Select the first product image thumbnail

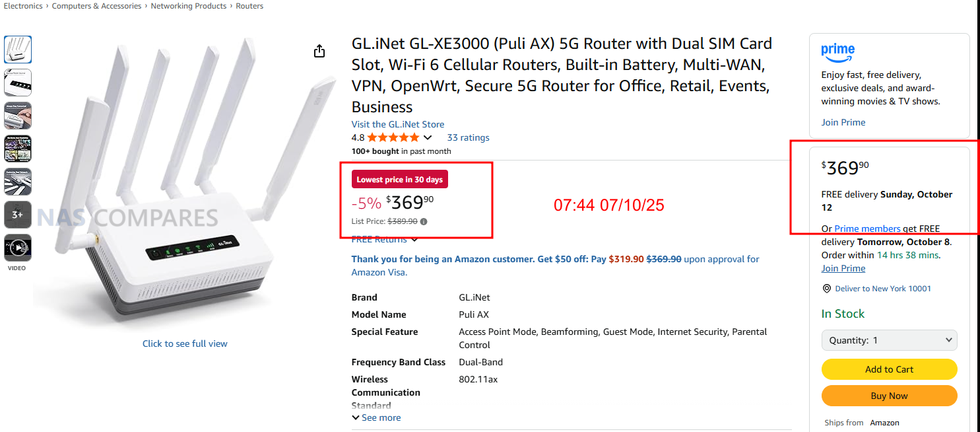click(18, 50)
